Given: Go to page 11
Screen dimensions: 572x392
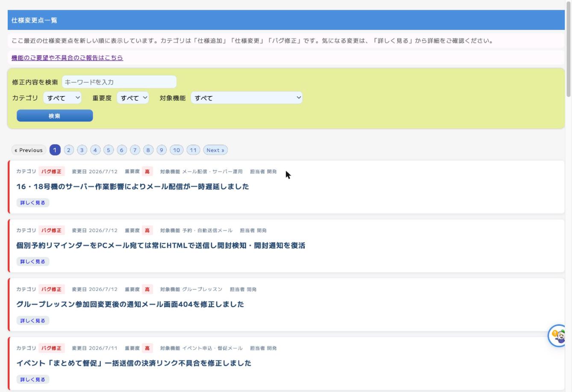Looking at the screenshot, I should pos(193,150).
